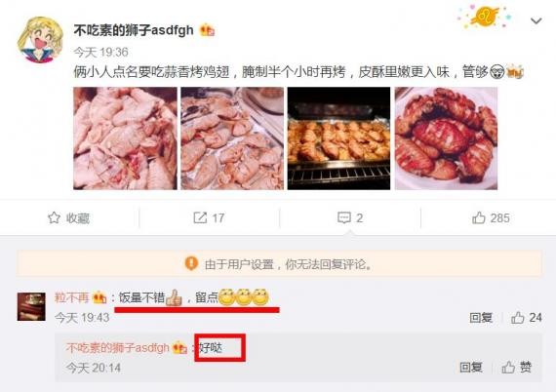Like the post showing 285 likes
The image size is (556, 392).
(491, 218)
